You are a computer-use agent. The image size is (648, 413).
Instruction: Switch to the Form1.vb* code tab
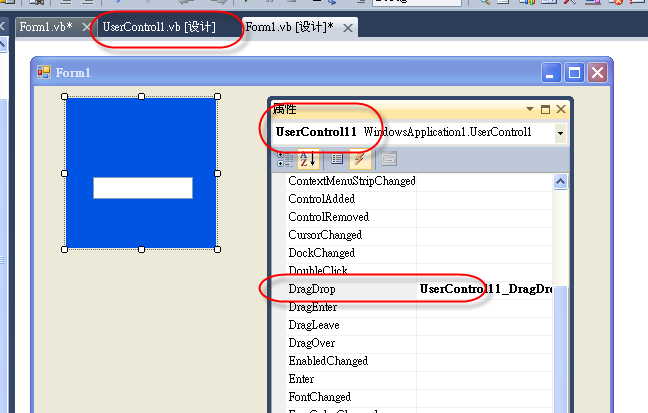pyautogui.click(x=46, y=27)
